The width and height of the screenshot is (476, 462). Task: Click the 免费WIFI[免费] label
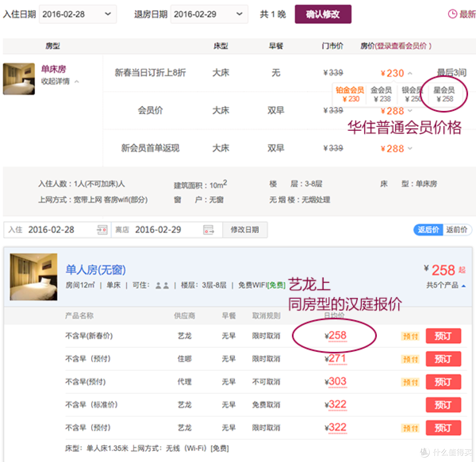[262, 285]
